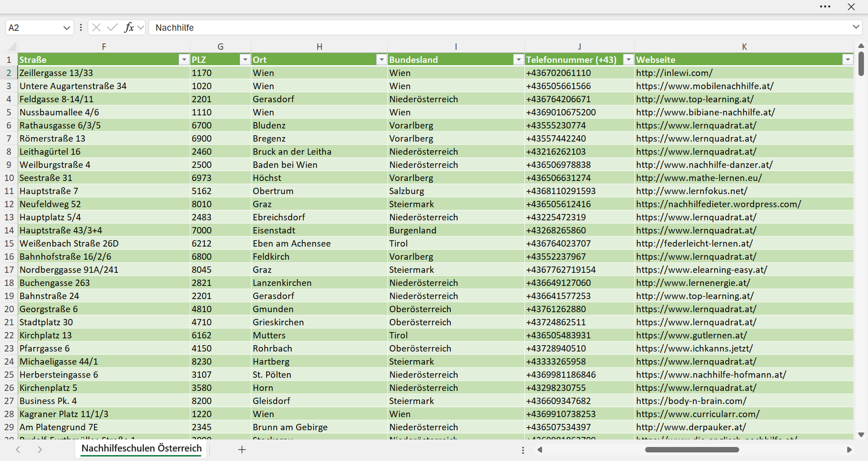This screenshot has height=461, width=868.
Task: Open the insert function fx icon
Action: (x=129, y=28)
